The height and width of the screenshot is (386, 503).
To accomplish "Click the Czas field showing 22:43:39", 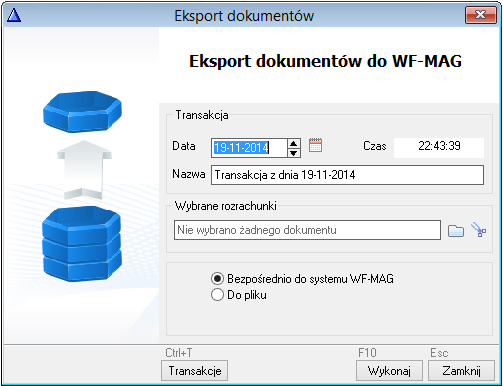I will click(x=439, y=148).
